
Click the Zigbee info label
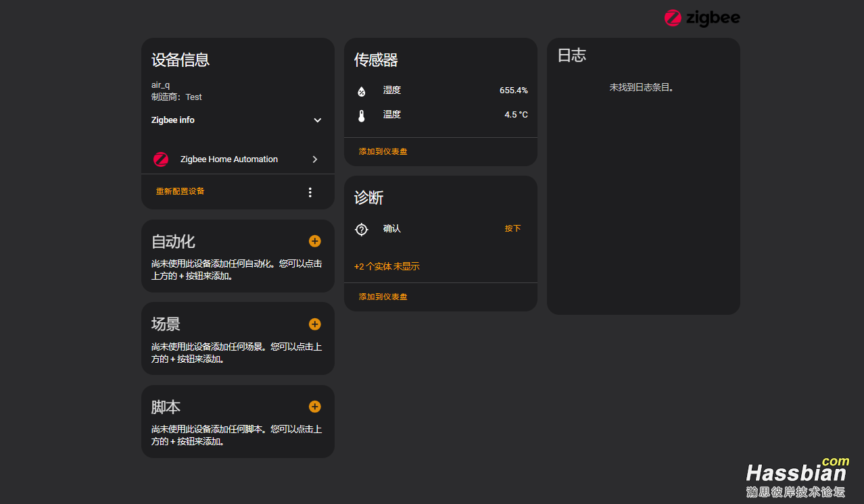(173, 120)
